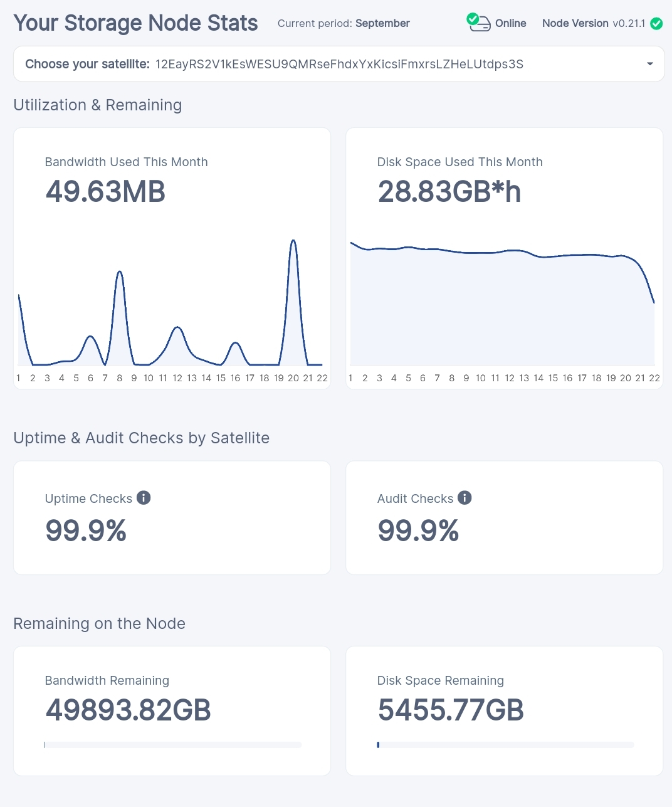Click the satellite ID selection field
Viewport: 672px width, 807px height.
[x=339, y=64]
